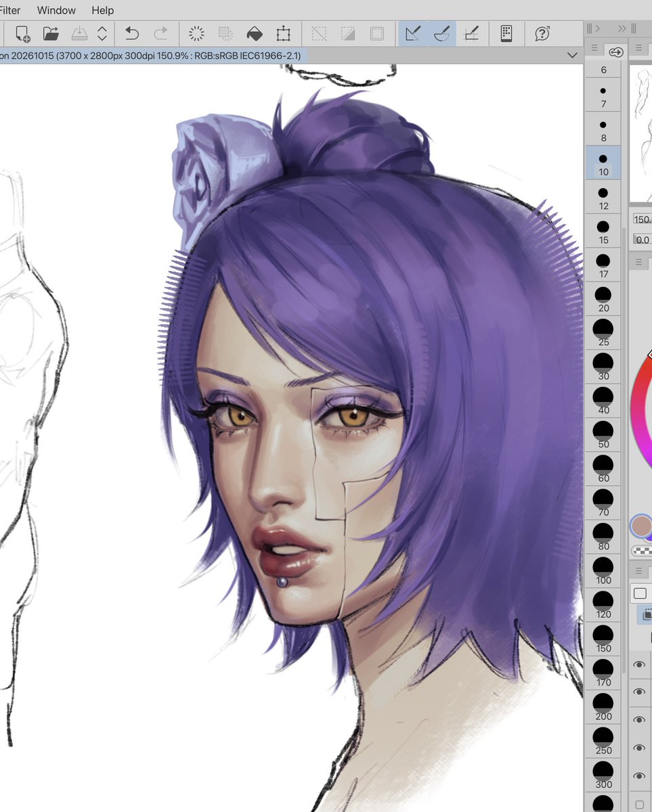Image resolution: width=652 pixels, height=812 pixels.
Task: Click the Undo arrow
Action: 132,33
